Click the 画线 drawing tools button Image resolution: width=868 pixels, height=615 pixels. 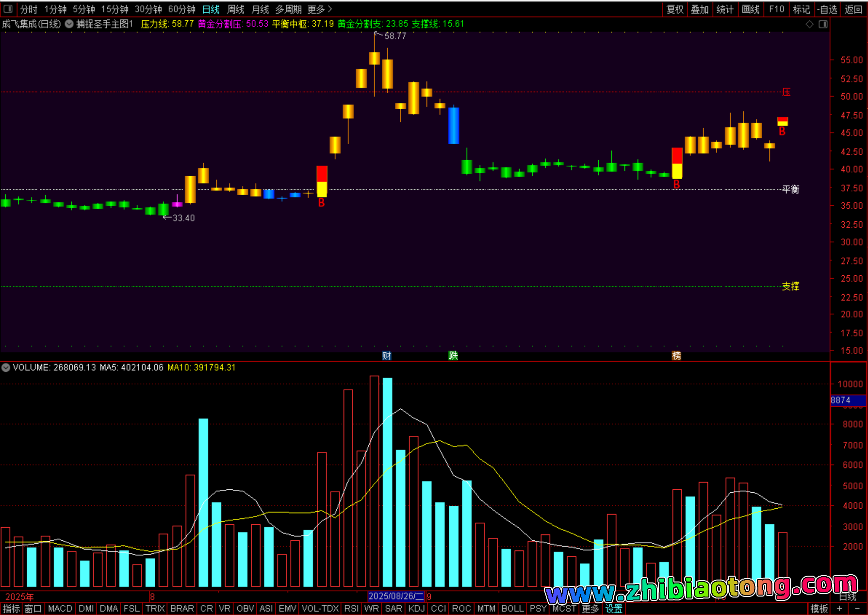(x=750, y=9)
